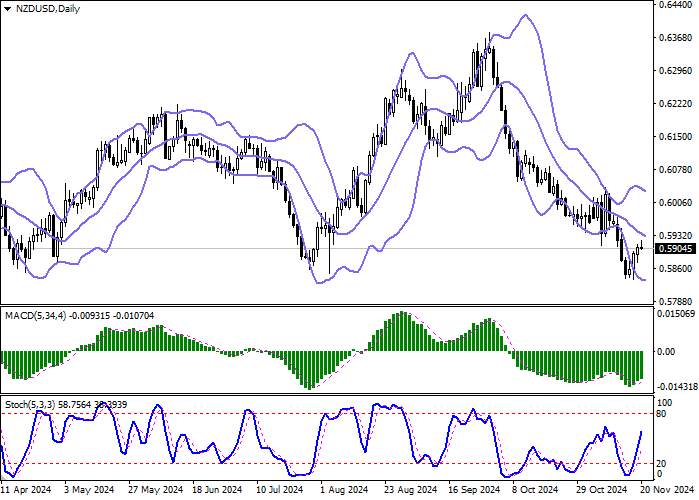
Task: Select MACD scale zero level 0.00
Action: (666, 352)
